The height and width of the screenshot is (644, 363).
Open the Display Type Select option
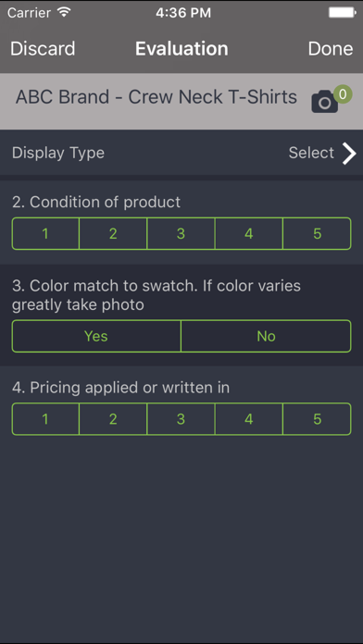[311, 153]
